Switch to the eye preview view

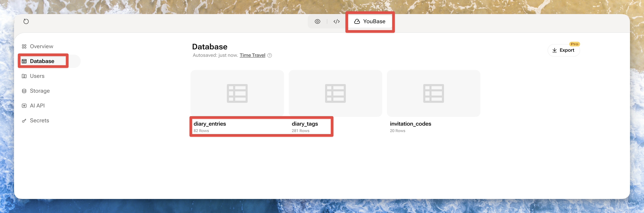(317, 21)
